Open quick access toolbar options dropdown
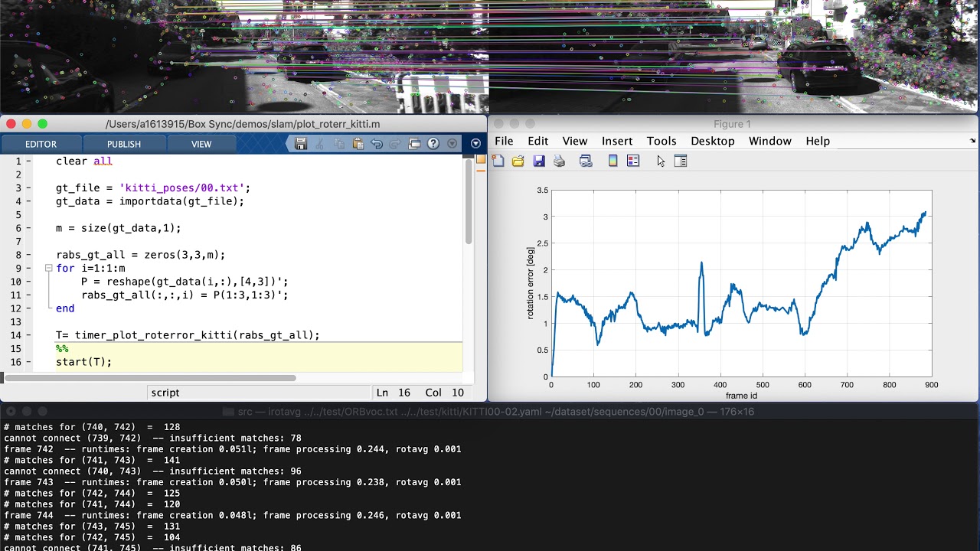The width and height of the screenshot is (980, 551). 452,144
